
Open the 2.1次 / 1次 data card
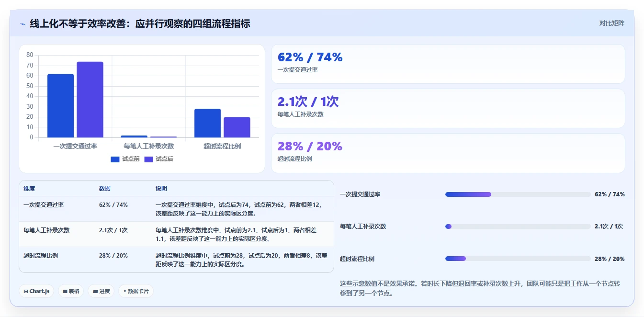tap(448, 109)
